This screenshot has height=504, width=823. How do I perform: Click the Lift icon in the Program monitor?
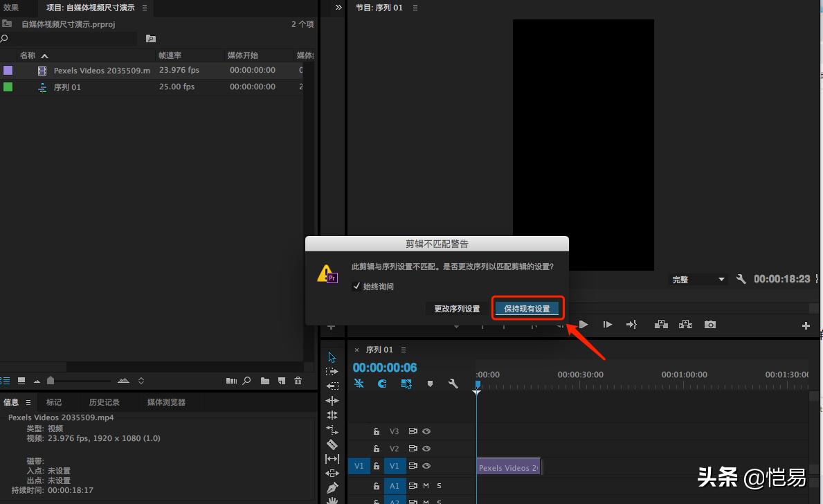coord(660,324)
